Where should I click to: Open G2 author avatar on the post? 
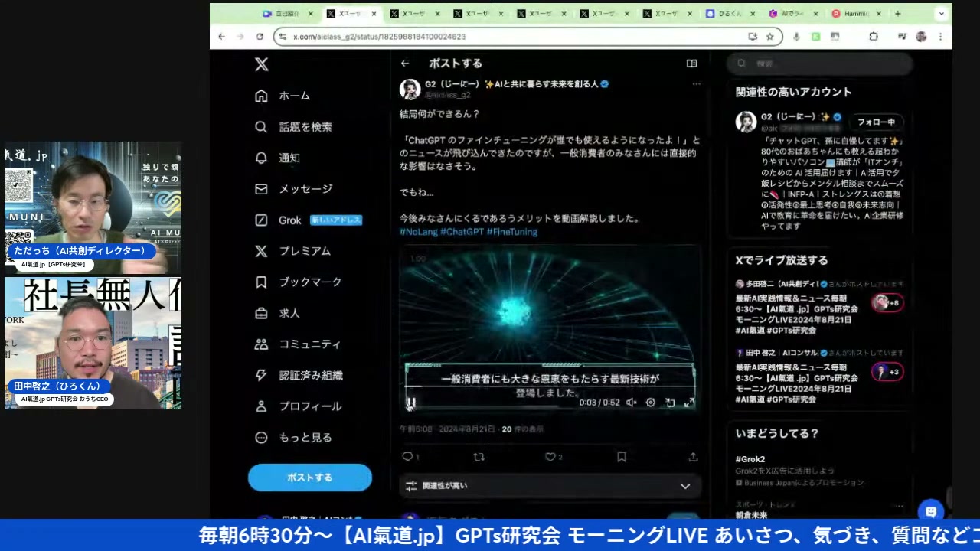(x=410, y=89)
